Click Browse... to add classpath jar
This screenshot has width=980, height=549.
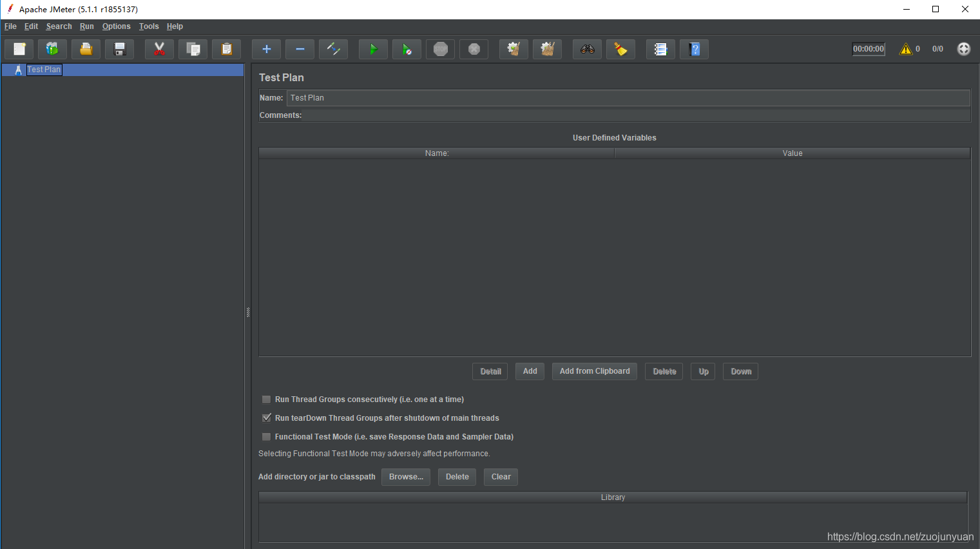(x=406, y=477)
